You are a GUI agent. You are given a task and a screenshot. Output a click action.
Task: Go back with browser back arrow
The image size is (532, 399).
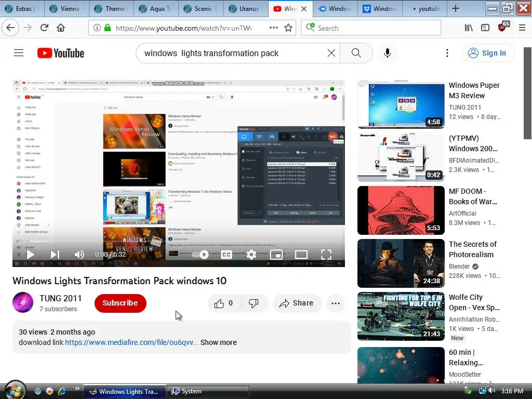[10, 28]
